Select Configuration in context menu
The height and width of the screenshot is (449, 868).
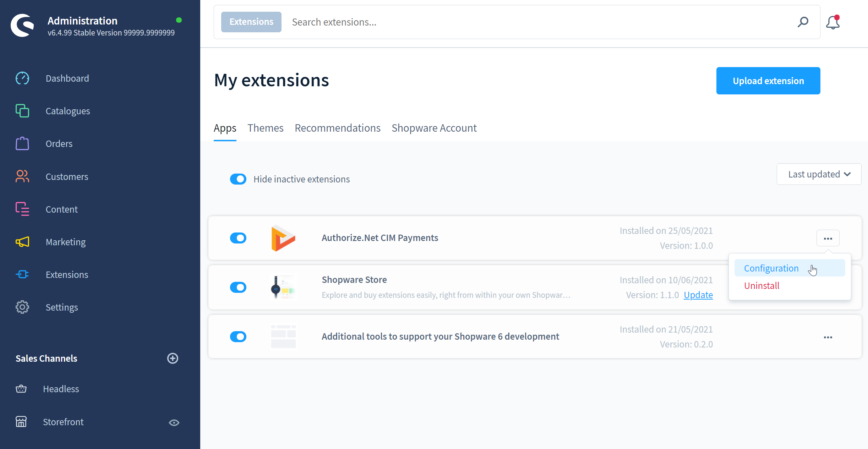pyautogui.click(x=790, y=268)
